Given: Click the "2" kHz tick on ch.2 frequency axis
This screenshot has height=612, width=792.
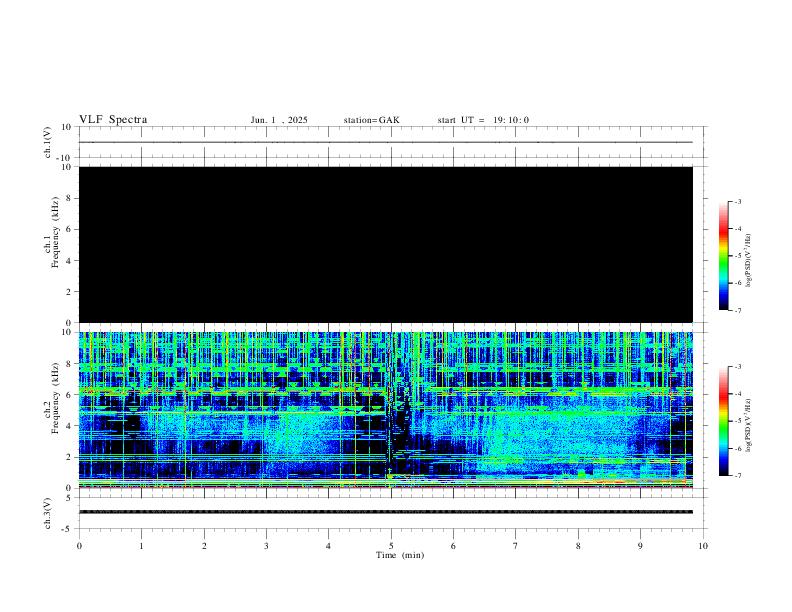Looking at the screenshot, I should [69, 457].
